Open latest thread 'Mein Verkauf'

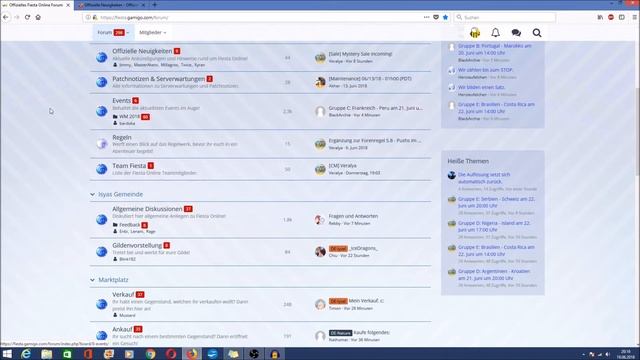[x=366, y=301]
